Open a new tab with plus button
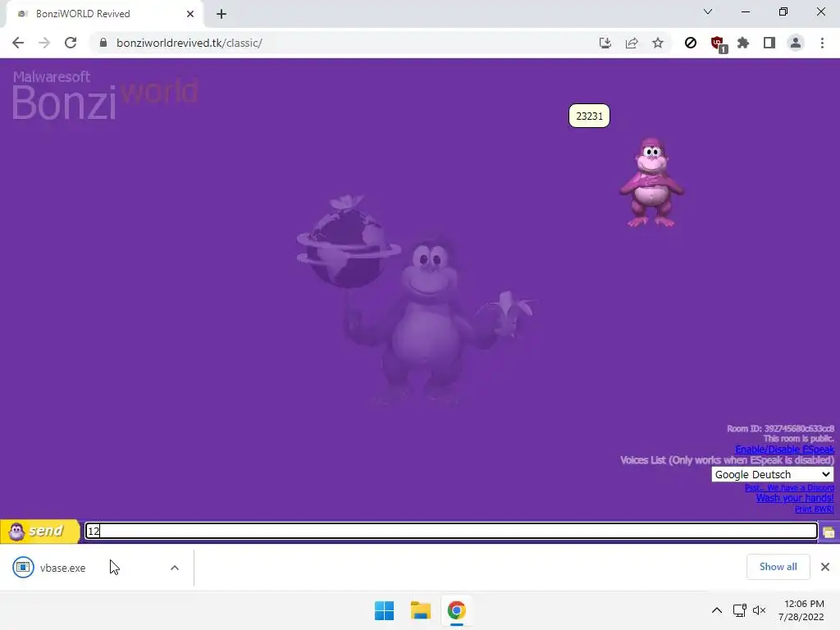 pyautogui.click(x=221, y=14)
